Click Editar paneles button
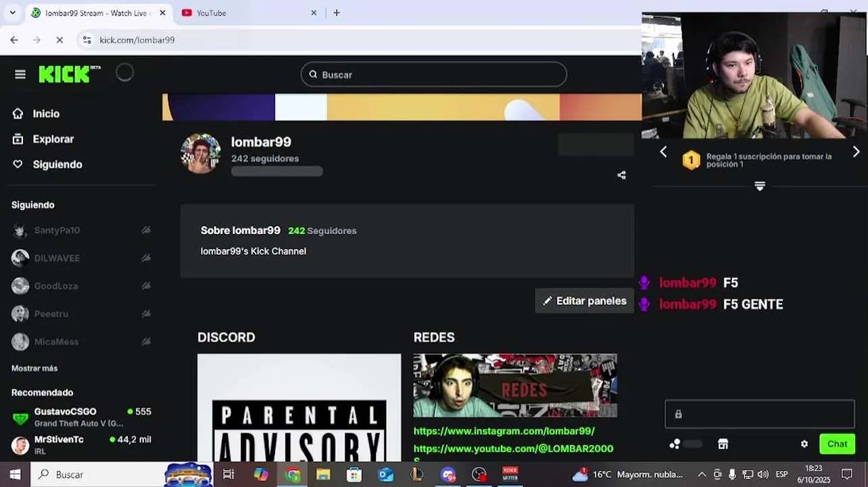 coord(585,301)
